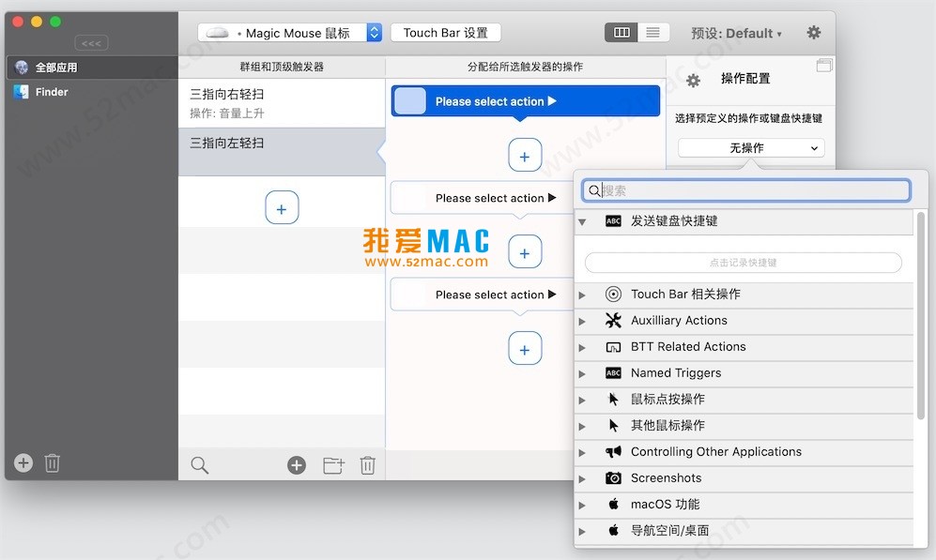Screen dimensions: 936x560
Task: Click Apple icon for macOS 功能
Action: click(613, 504)
